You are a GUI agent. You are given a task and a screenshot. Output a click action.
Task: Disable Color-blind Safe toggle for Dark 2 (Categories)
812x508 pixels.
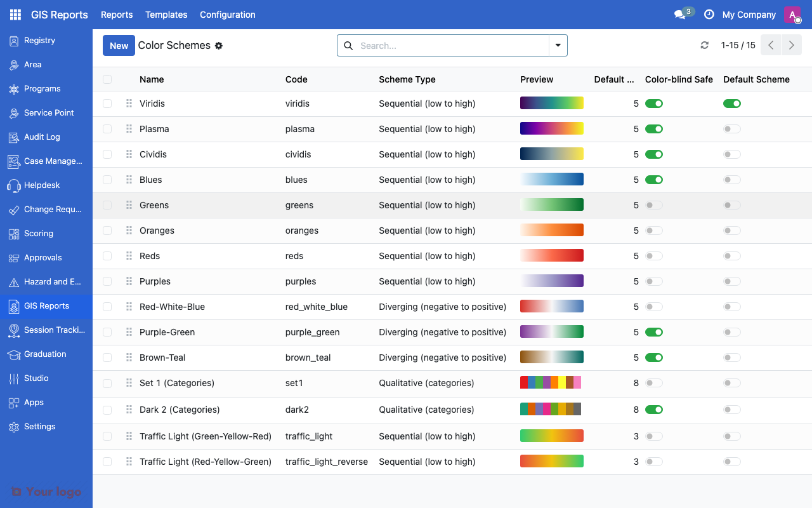[654, 410]
